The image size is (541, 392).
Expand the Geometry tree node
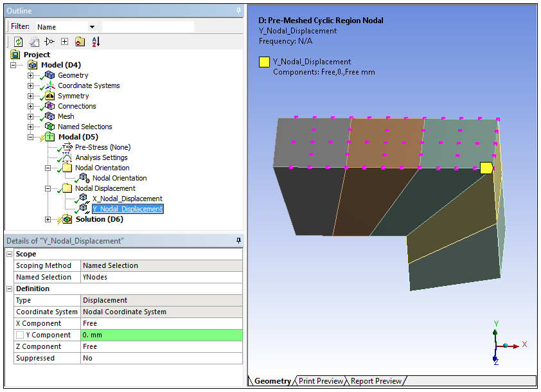coord(30,75)
